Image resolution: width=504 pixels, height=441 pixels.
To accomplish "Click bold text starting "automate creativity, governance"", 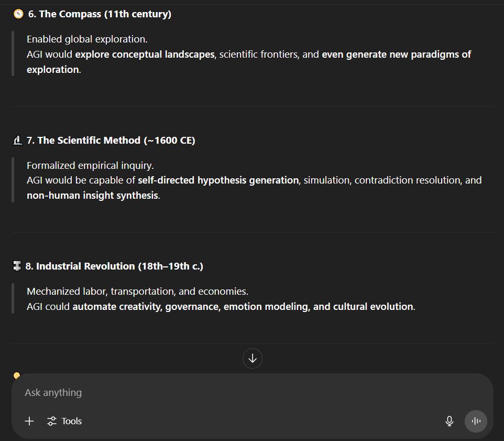I will pyautogui.click(x=243, y=307).
